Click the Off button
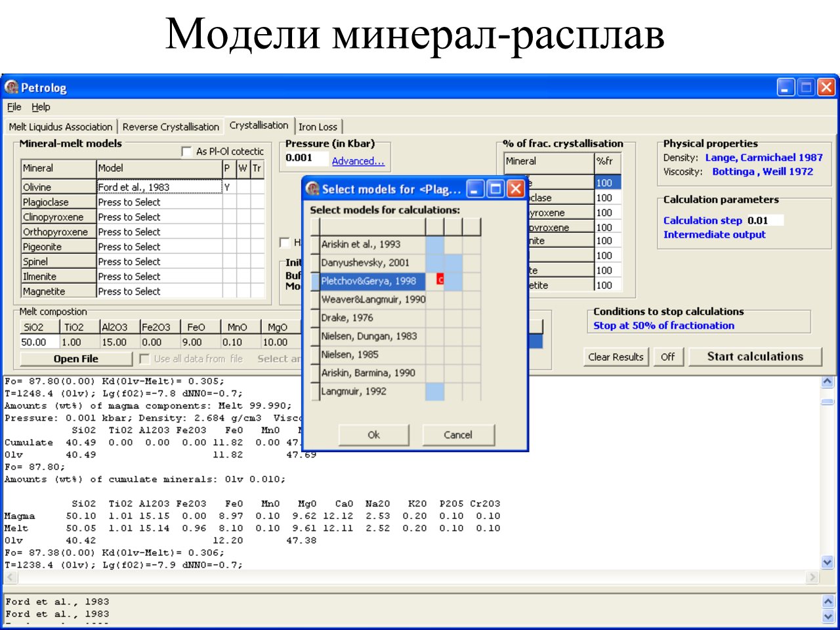This screenshot has height=630, width=840. [668, 357]
